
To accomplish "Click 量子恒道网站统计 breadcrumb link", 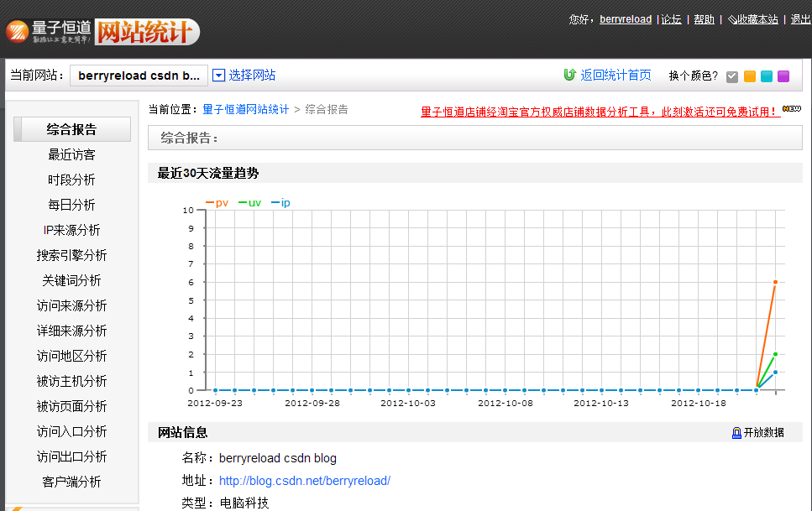I will tap(245, 110).
